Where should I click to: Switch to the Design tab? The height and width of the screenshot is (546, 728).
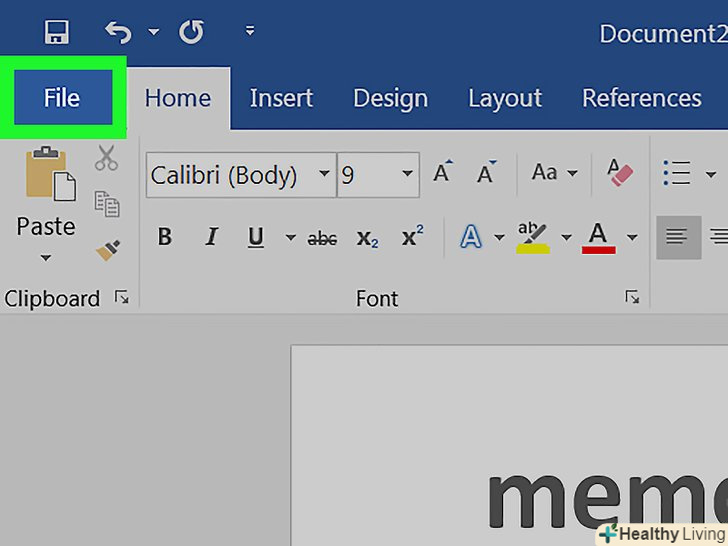pyautogui.click(x=390, y=98)
